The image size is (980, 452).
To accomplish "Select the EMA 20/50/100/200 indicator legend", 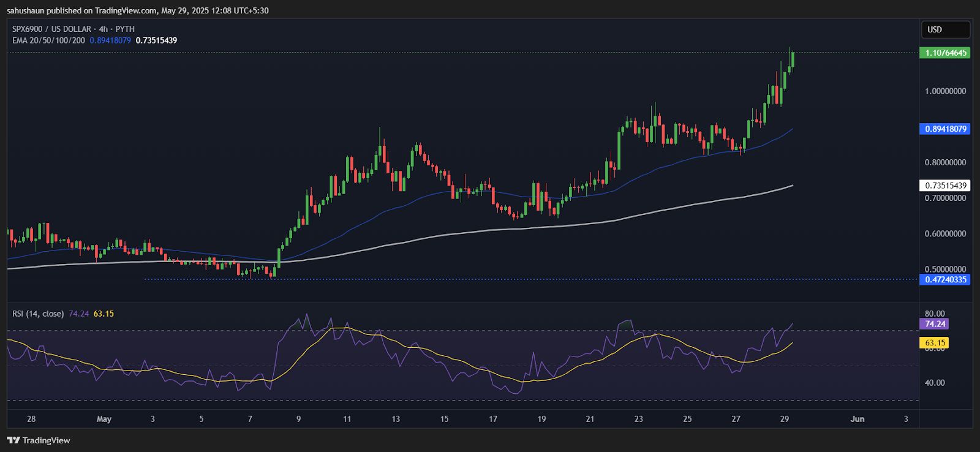I will pos(48,40).
